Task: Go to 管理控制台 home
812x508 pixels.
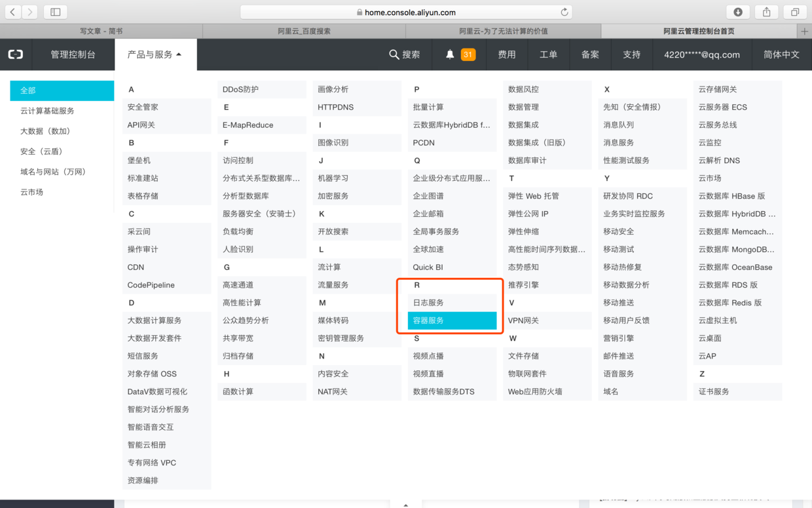Action: 73,54
